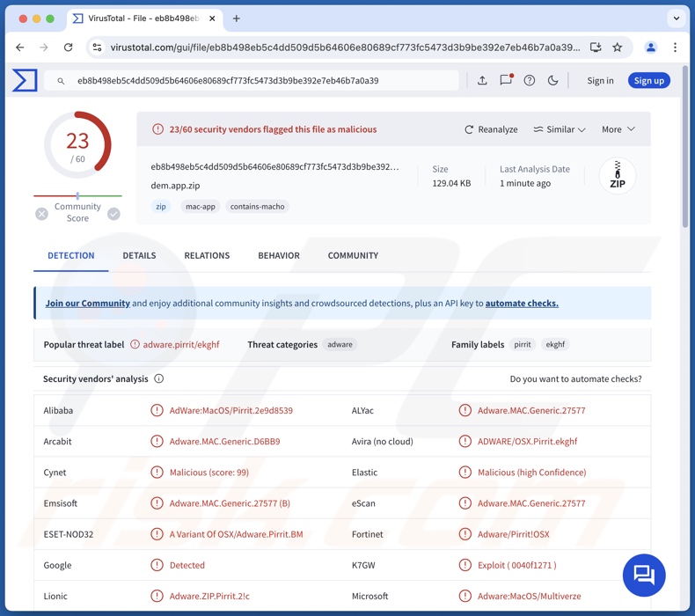
Task: Click the mac-app tag
Action: pos(201,206)
